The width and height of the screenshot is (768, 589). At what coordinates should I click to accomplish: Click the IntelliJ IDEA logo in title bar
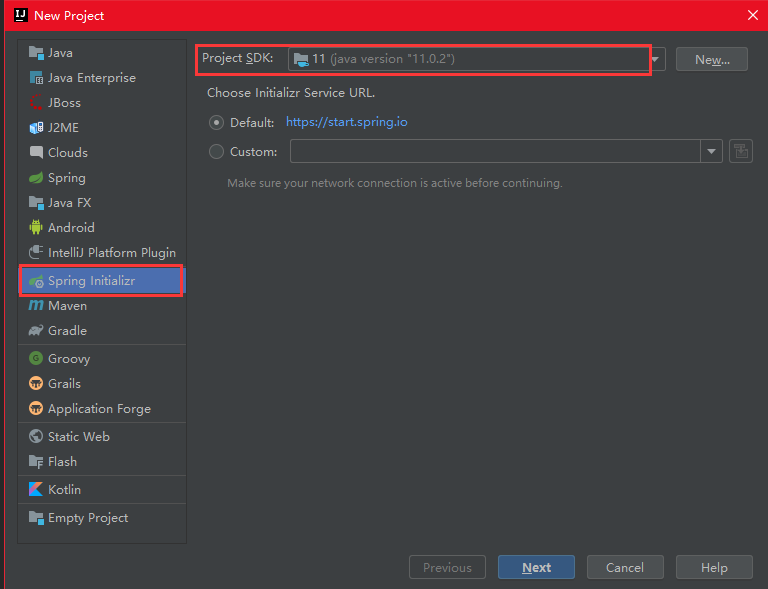(20, 15)
